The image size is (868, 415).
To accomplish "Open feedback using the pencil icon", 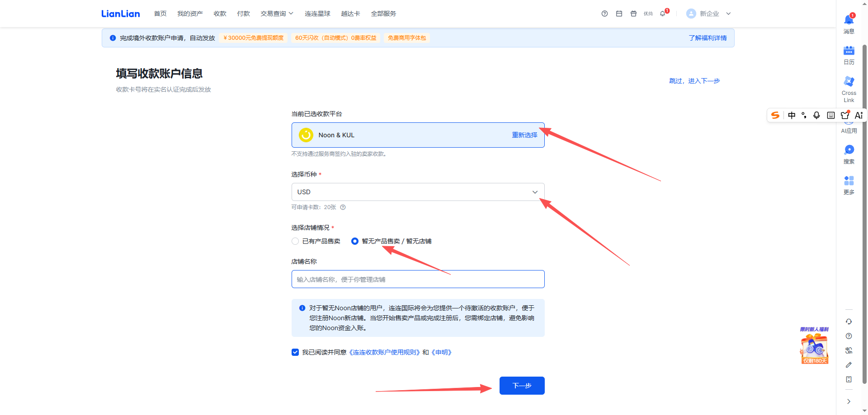I will pos(849,365).
